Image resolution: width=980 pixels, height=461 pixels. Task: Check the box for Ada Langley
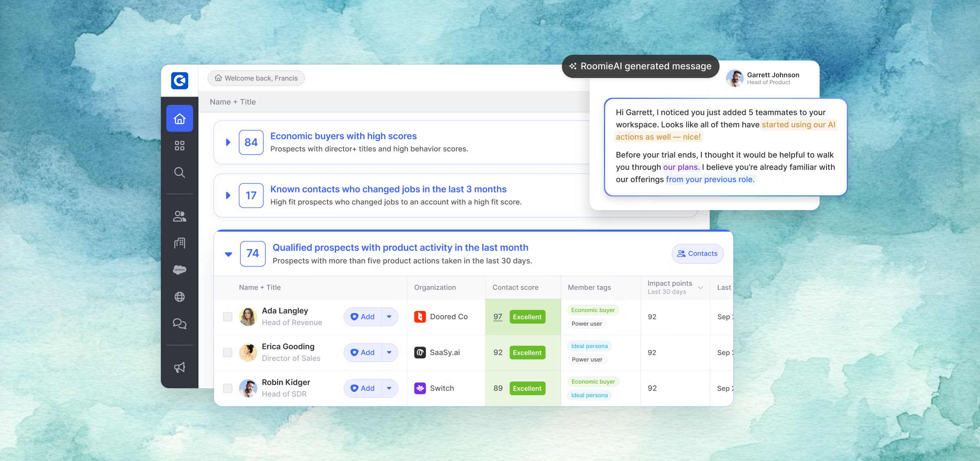pyautogui.click(x=228, y=317)
